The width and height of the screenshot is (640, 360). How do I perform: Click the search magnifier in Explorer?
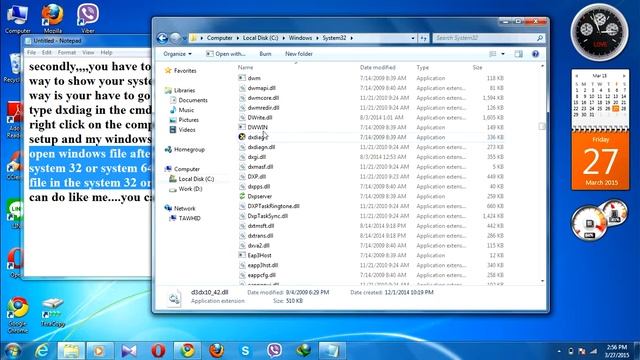coord(540,38)
